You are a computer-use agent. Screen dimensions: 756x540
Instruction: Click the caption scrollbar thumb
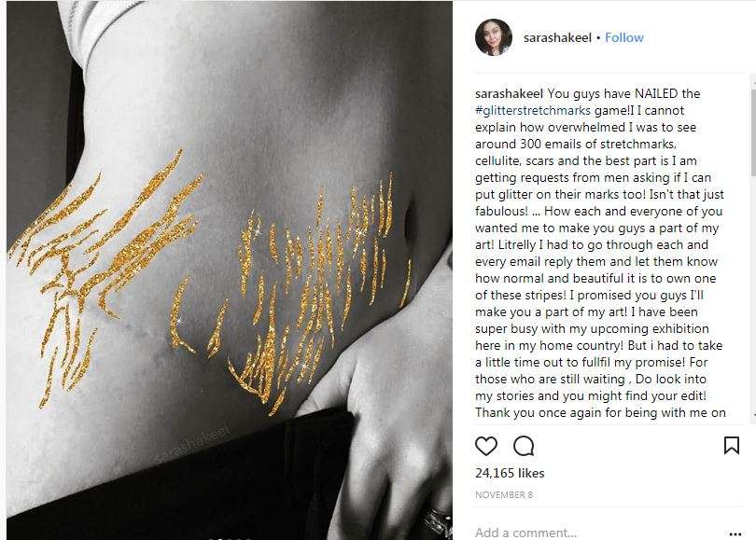pos(753,130)
